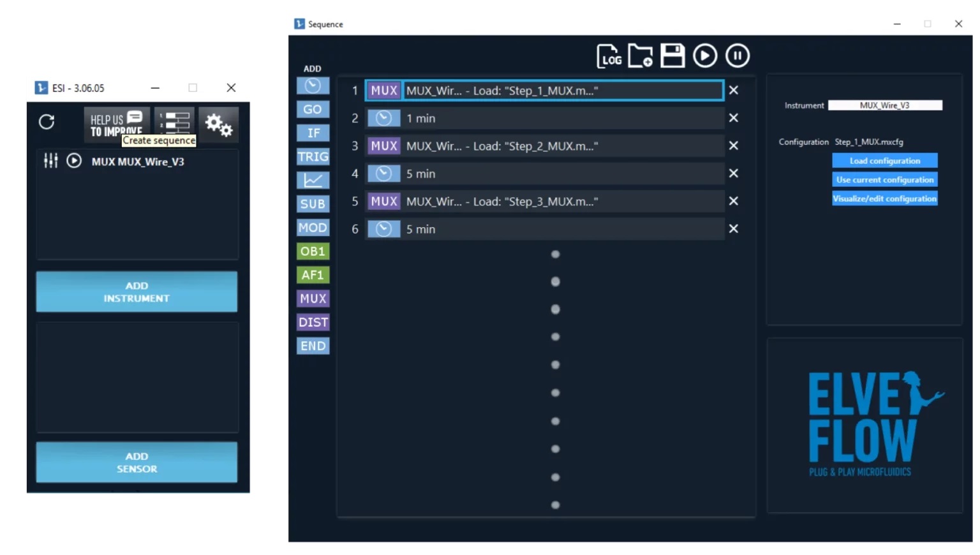Delete step 2 (1 min wait)

point(734,118)
